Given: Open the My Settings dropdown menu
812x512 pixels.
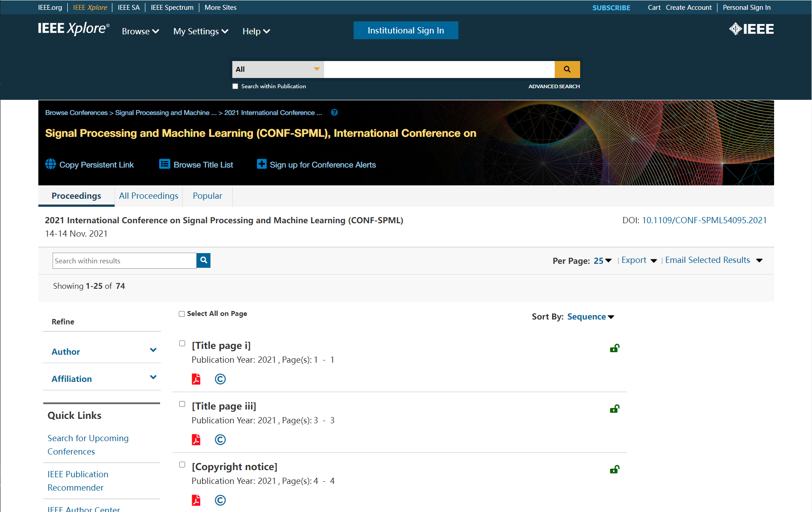Looking at the screenshot, I should coord(201,31).
